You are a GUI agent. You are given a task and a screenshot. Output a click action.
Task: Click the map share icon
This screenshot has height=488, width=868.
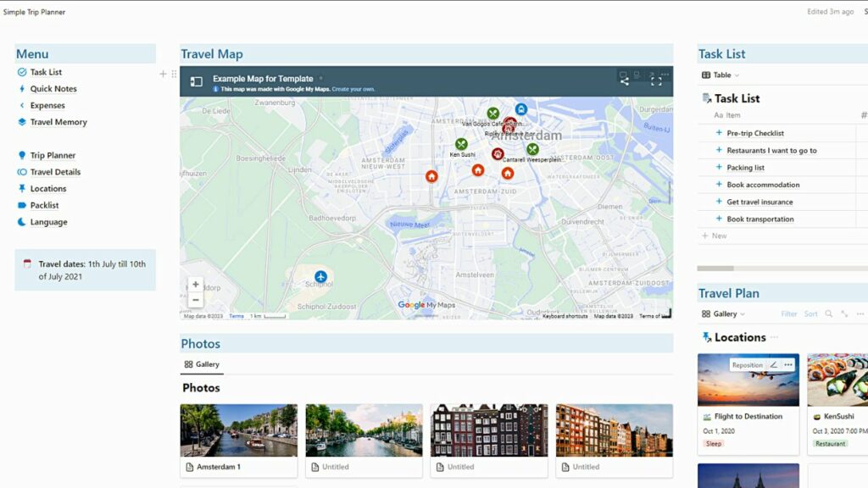click(625, 80)
